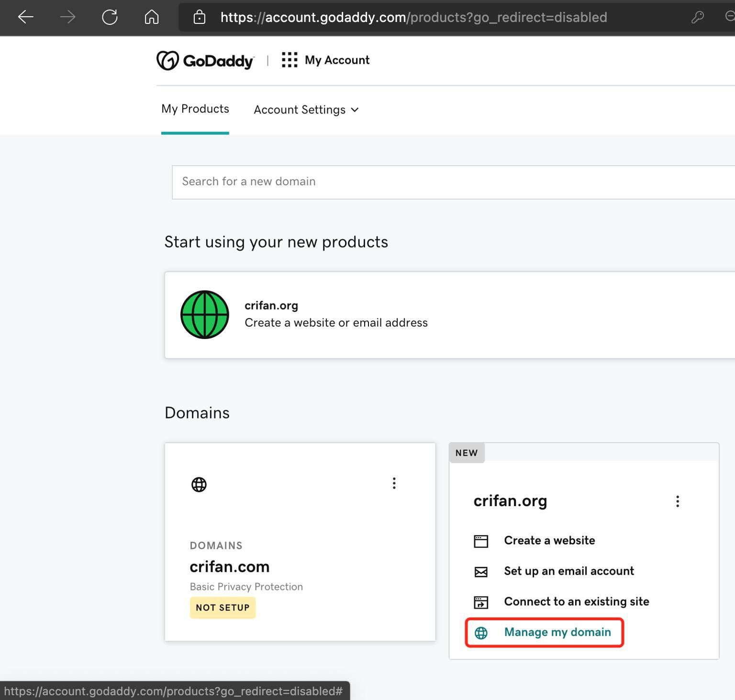The image size is (735, 700).
Task: Click the globe icon on crifan.com card
Action: [x=199, y=485]
